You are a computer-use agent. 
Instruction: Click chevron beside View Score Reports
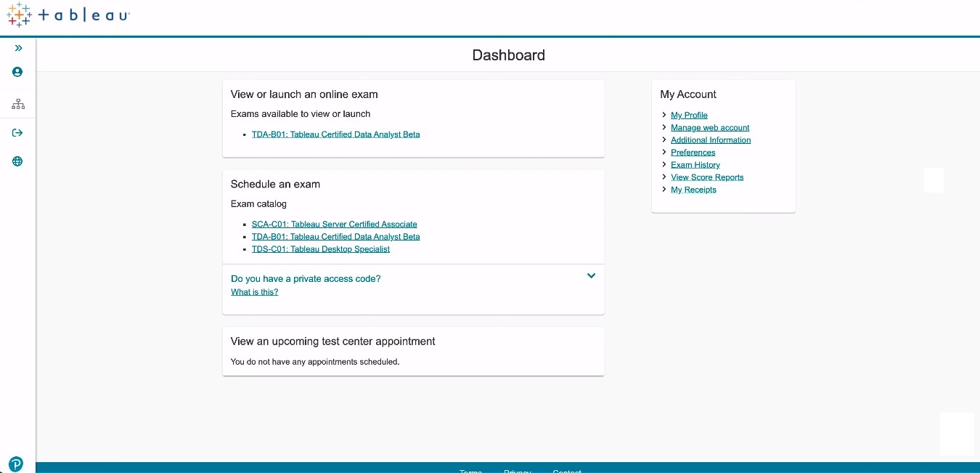tap(664, 177)
